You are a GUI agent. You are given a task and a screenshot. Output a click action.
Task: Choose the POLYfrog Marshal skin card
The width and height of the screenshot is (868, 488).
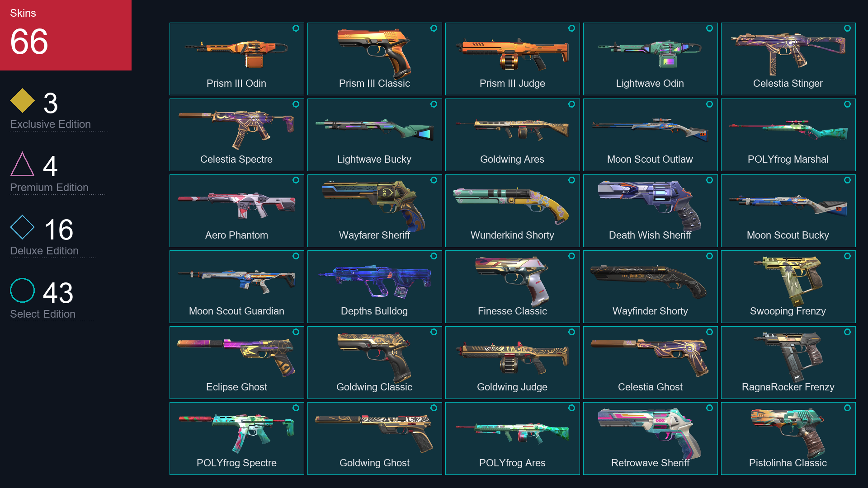pos(788,135)
